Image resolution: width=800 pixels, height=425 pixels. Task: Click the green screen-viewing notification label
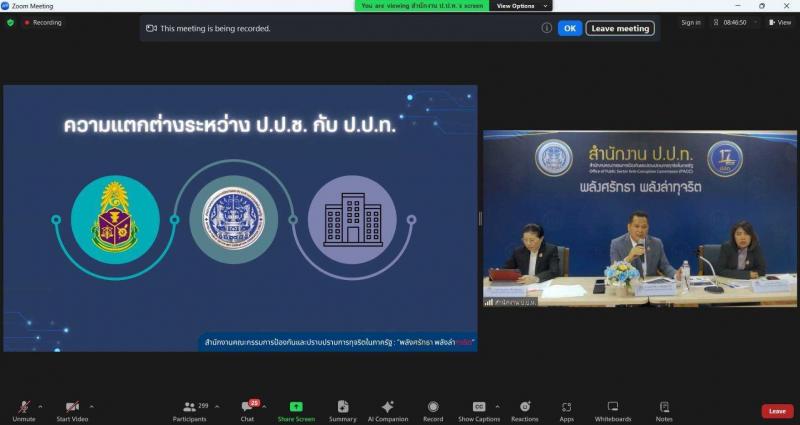[x=422, y=6]
